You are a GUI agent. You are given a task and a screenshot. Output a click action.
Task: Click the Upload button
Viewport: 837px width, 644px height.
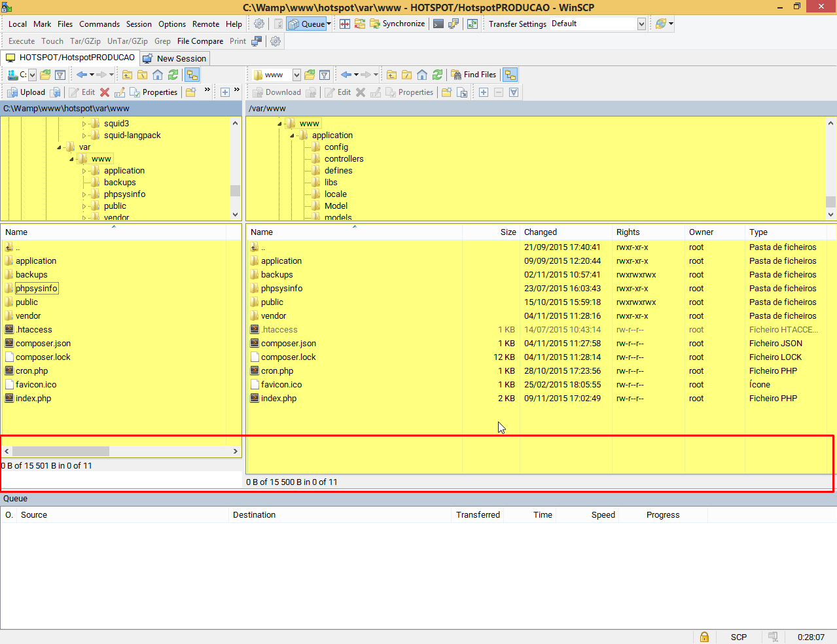26,92
